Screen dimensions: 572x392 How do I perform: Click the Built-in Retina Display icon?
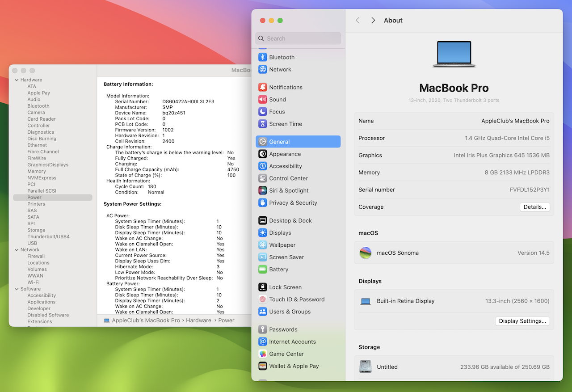click(366, 301)
